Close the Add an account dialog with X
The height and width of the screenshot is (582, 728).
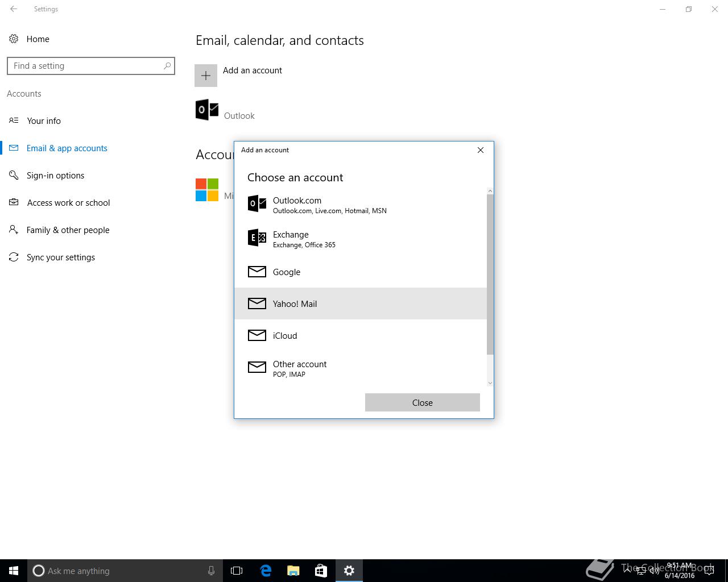(x=481, y=150)
